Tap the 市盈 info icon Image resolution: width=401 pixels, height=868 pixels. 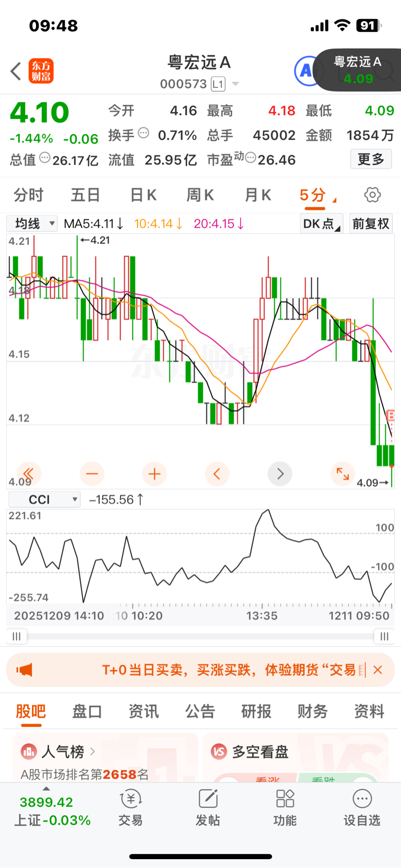(x=251, y=158)
